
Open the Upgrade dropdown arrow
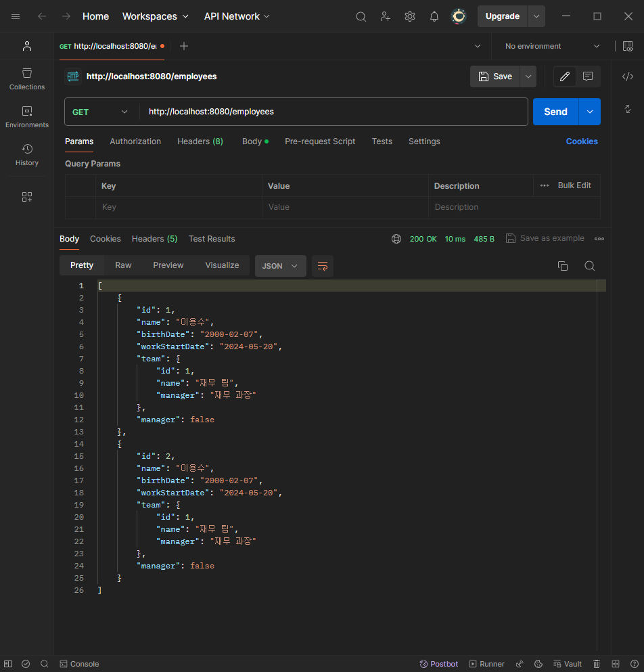click(x=536, y=16)
